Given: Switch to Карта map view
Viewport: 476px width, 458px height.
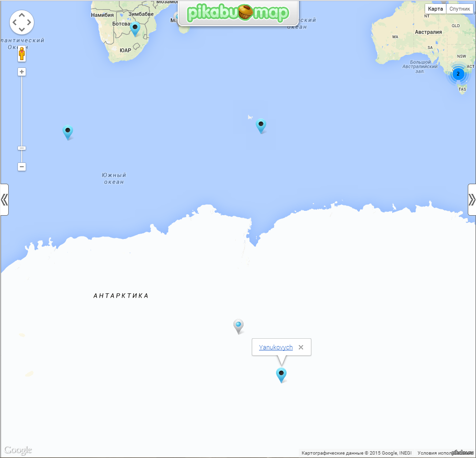Looking at the screenshot, I should tap(435, 9).
